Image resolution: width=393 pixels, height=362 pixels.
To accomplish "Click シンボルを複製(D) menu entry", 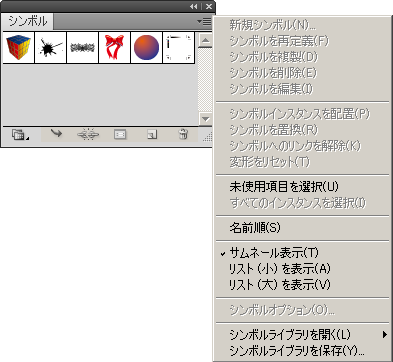I will pyautogui.click(x=302, y=57).
